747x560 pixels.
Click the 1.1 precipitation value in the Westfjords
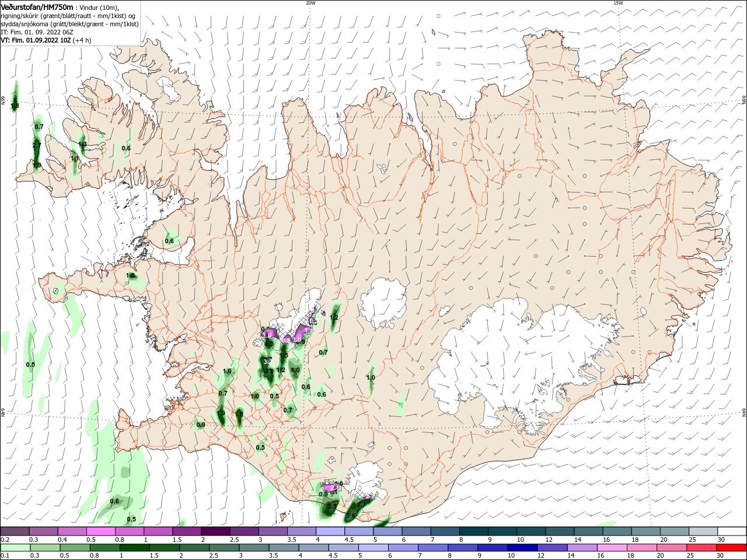click(x=75, y=158)
